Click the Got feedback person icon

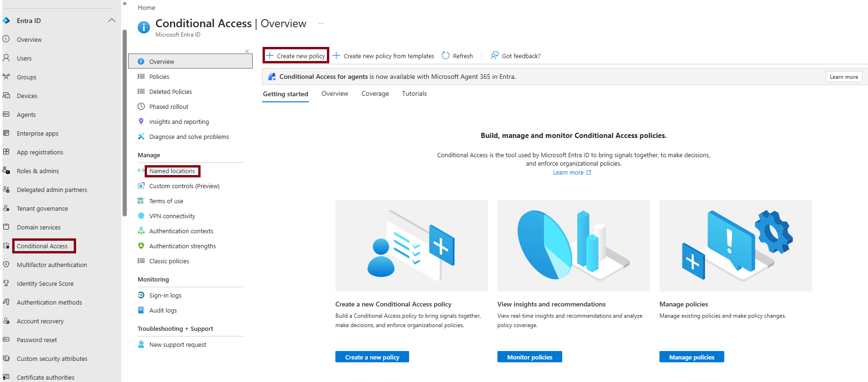point(495,56)
